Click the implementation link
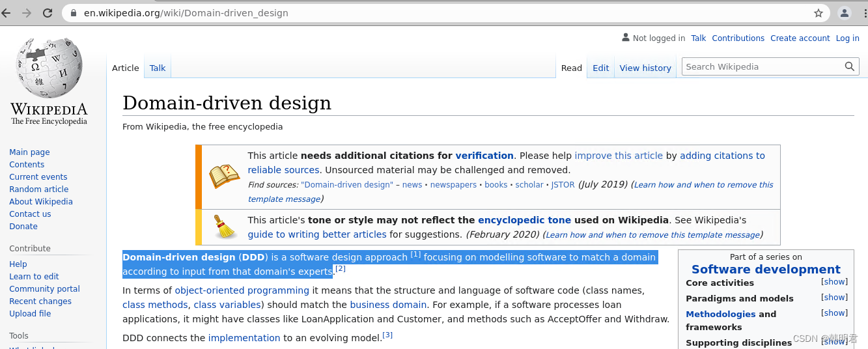 [x=244, y=338]
